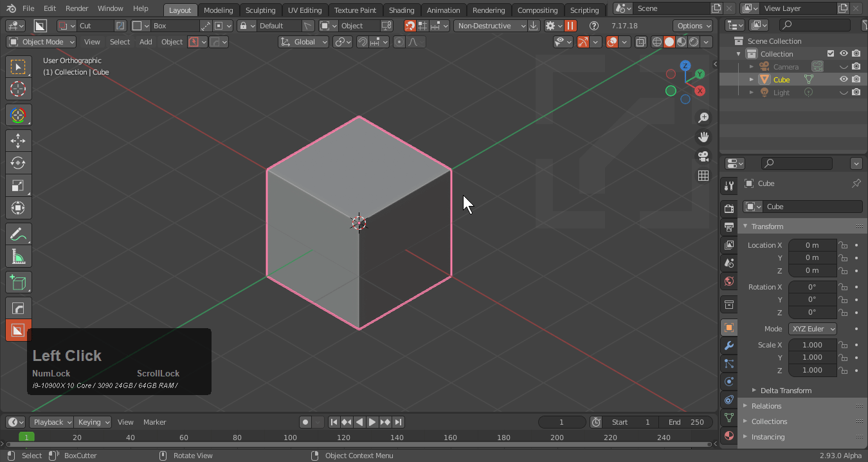Uncheck the Collection exclude checkbox

(x=831, y=54)
